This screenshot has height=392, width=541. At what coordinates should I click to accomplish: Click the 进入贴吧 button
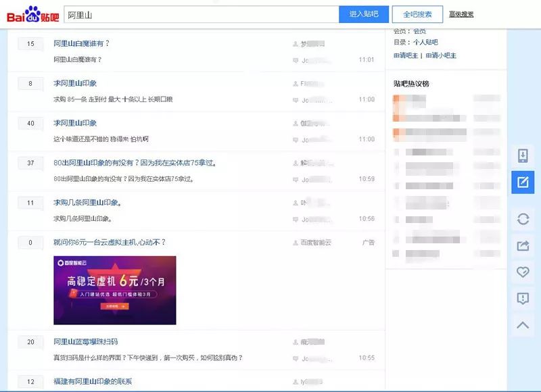(364, 14)
